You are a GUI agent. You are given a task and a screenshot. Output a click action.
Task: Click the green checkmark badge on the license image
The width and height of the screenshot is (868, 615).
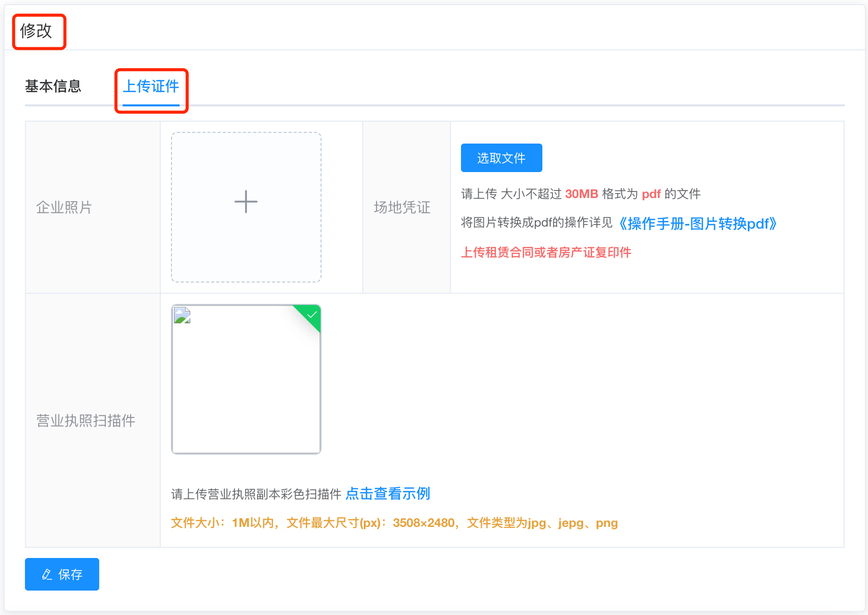[x=311, y=315]
